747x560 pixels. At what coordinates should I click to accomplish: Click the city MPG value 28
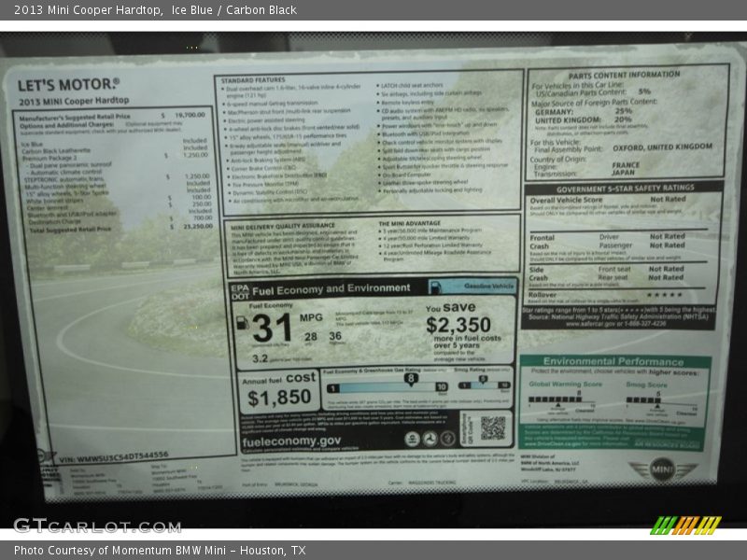point(311,337)
